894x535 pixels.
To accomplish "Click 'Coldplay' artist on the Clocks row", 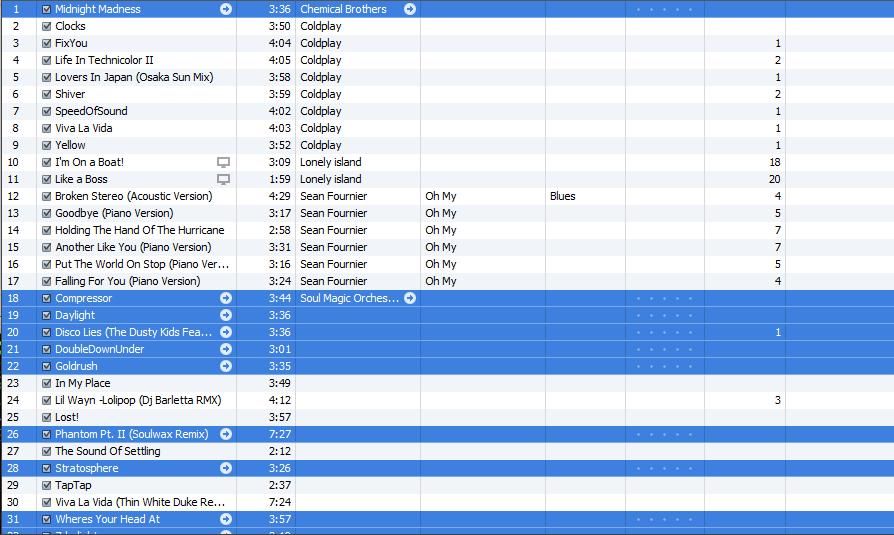I will (x=321, y=26).
